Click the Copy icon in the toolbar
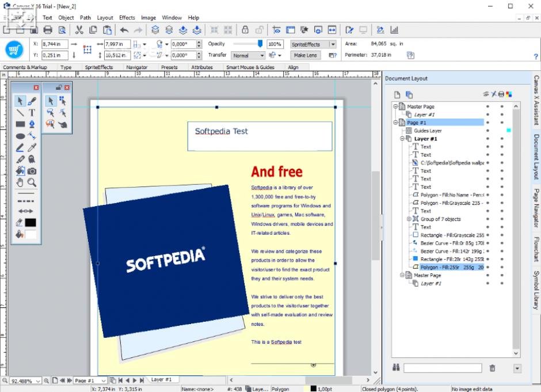The height and width of the screenshot is (392, 541). click(93, 30)
